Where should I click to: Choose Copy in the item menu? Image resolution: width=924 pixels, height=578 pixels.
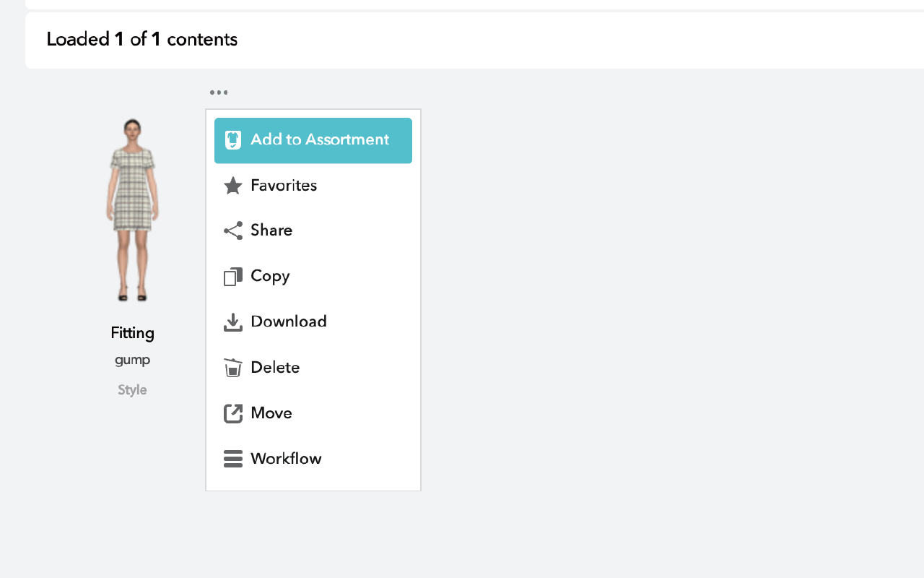(x=313, y=276)
